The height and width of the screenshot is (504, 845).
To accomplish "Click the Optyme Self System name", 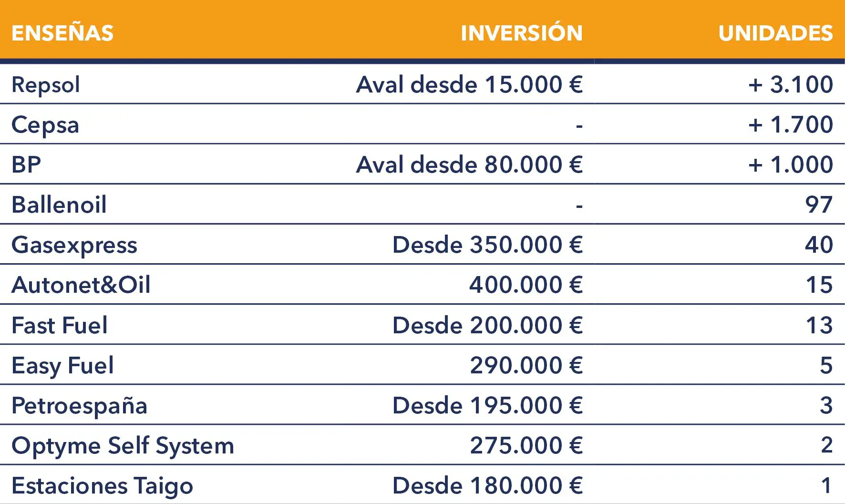I will tap(123, 446).
